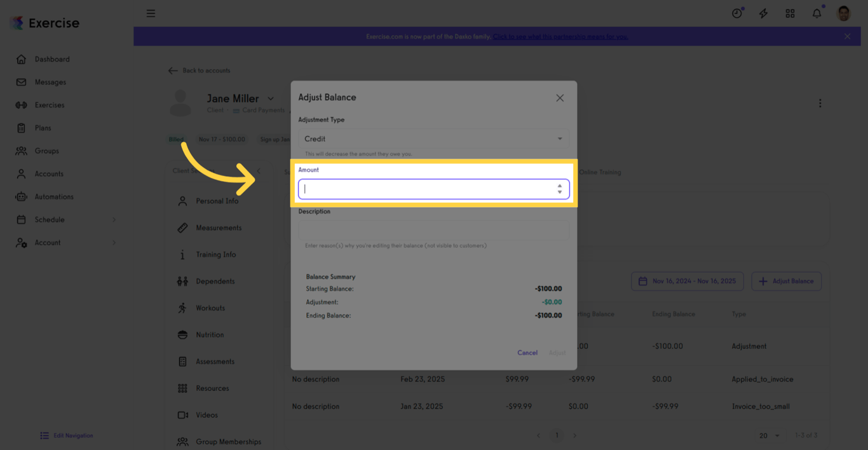Open Messages envelope icon in sidebar
The image size is (868, 450).
point(21,82)
